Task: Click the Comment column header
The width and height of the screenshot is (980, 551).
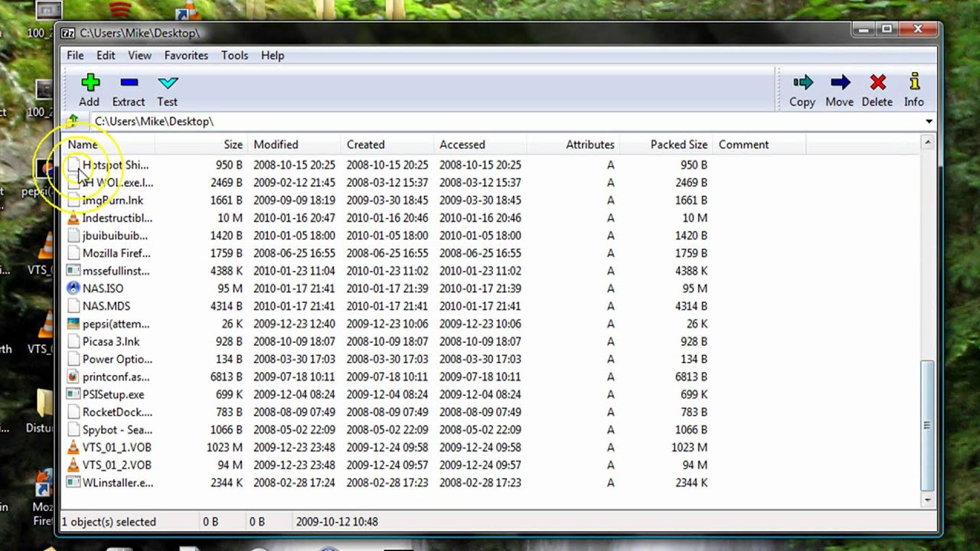Action: 759,145
